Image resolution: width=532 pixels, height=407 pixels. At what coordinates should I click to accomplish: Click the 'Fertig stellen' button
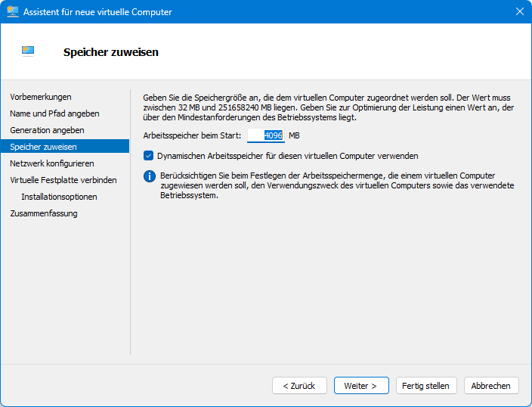(x=425, y=386)
